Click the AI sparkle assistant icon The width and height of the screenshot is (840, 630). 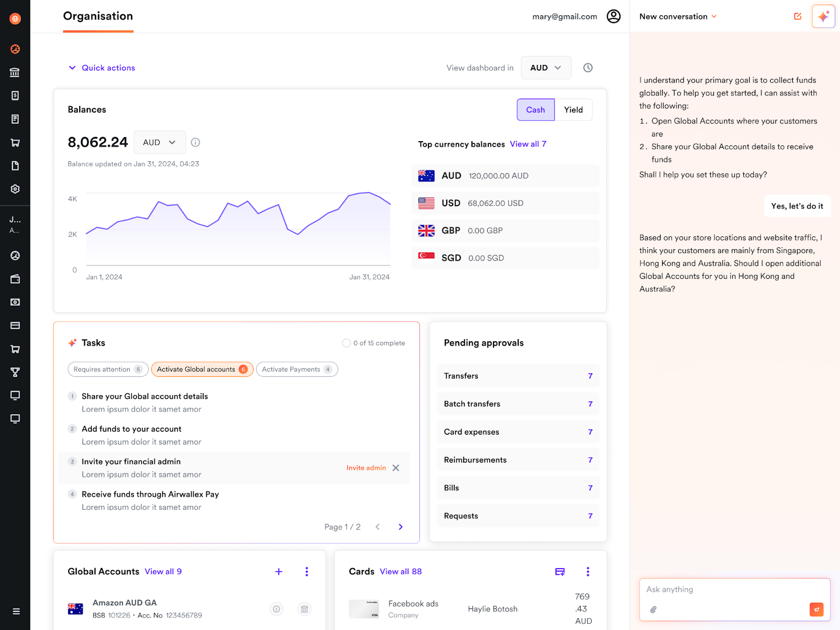point(823,16)
